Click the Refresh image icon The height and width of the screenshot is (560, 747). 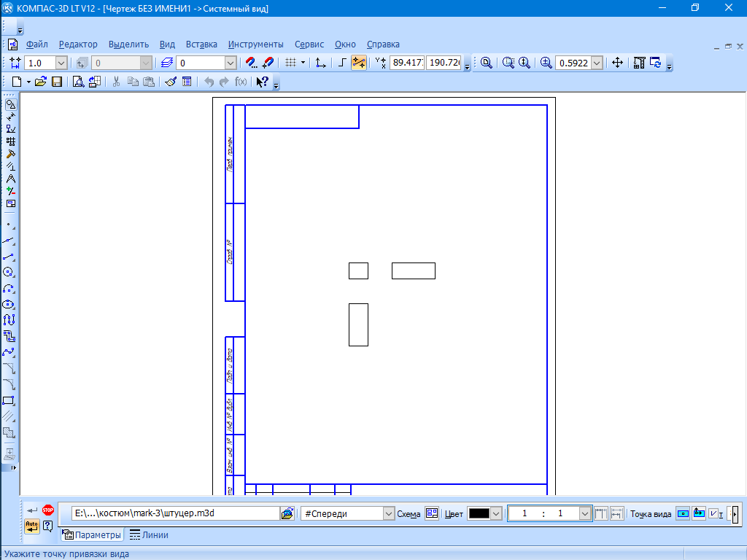pyautogui.click(x=656, y=63)
